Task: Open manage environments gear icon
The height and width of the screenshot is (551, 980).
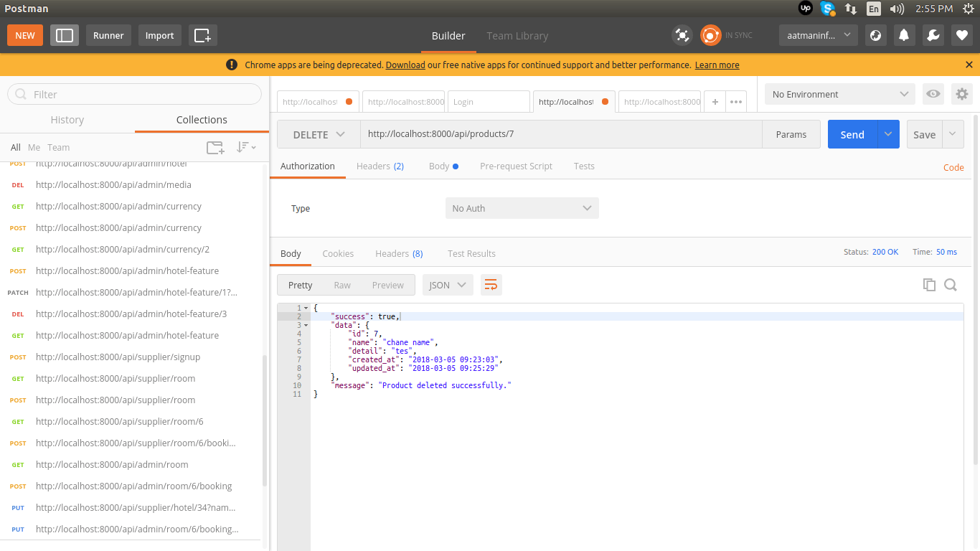Action: click(x=961, y=94)
